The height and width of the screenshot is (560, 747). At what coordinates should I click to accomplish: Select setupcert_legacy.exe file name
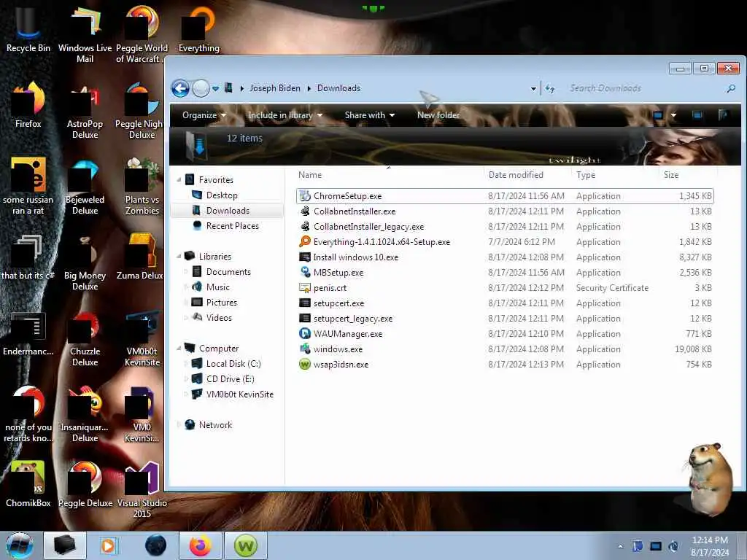[353, 319]
